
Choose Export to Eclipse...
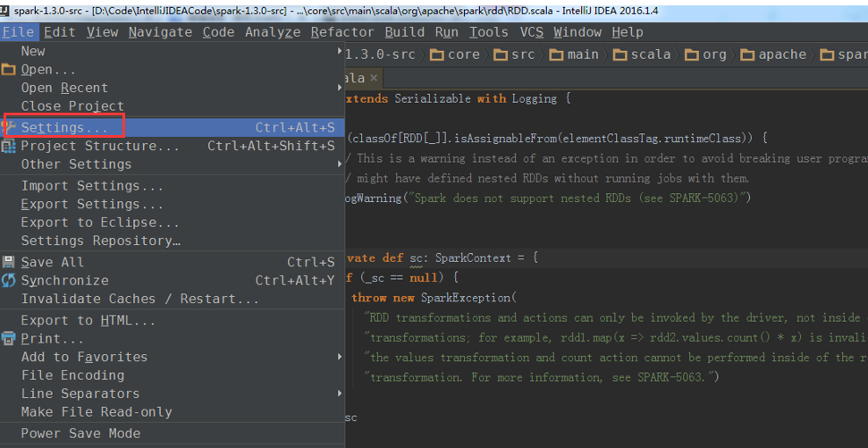pos(173,223)
